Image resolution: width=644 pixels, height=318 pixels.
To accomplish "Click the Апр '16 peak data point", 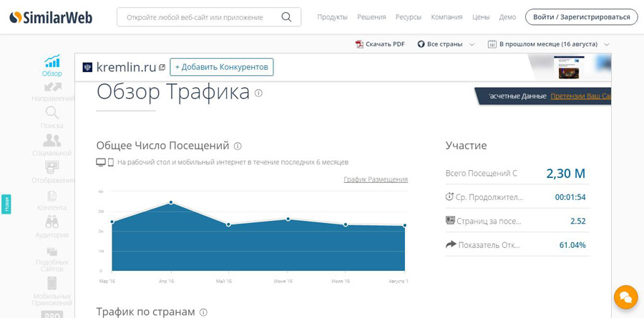I will tap(171, 202).
